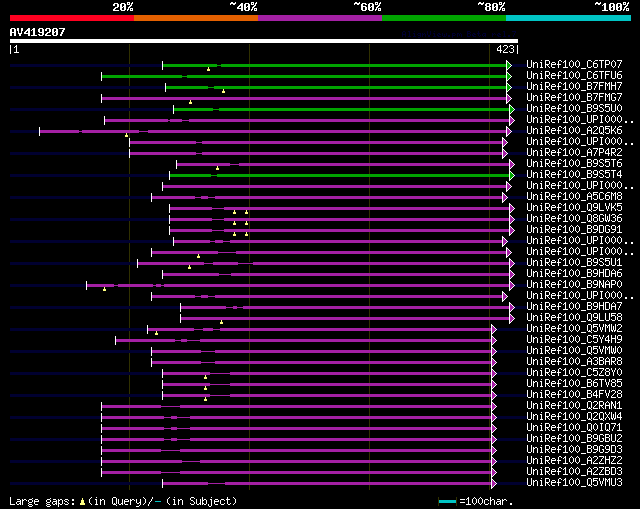Viewport: 640px width, 509px height.
Task: Select the UniRef100_B9HDA6 label
Action: pyautogui.click(x=574, y=273)
